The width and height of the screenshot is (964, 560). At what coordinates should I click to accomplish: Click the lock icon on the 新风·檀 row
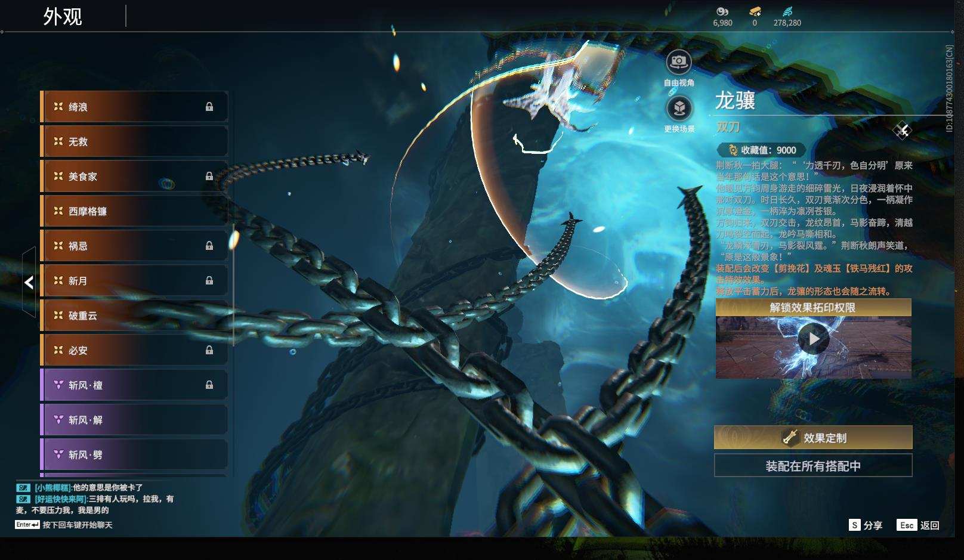(x=209, y=385)
